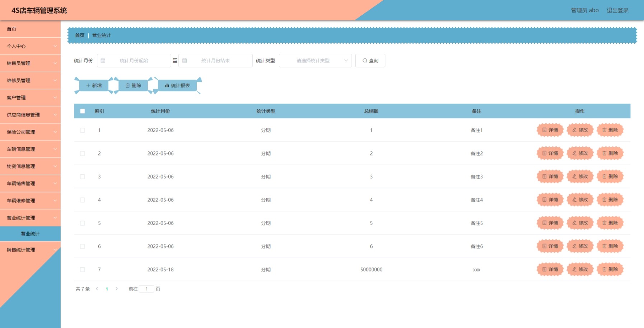
Task: Click the previous page arrow in pagination
Action: click(x=97, y=289)
